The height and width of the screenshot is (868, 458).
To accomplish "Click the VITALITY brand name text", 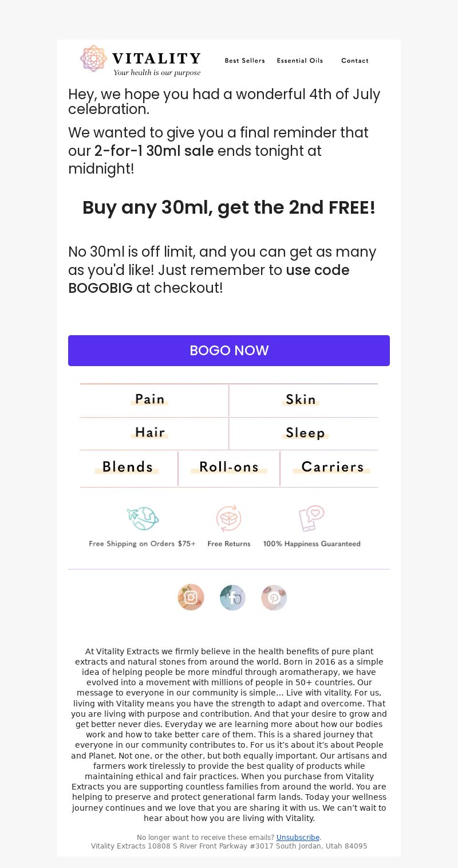I will pyautogui.click(x=156, y=58).
